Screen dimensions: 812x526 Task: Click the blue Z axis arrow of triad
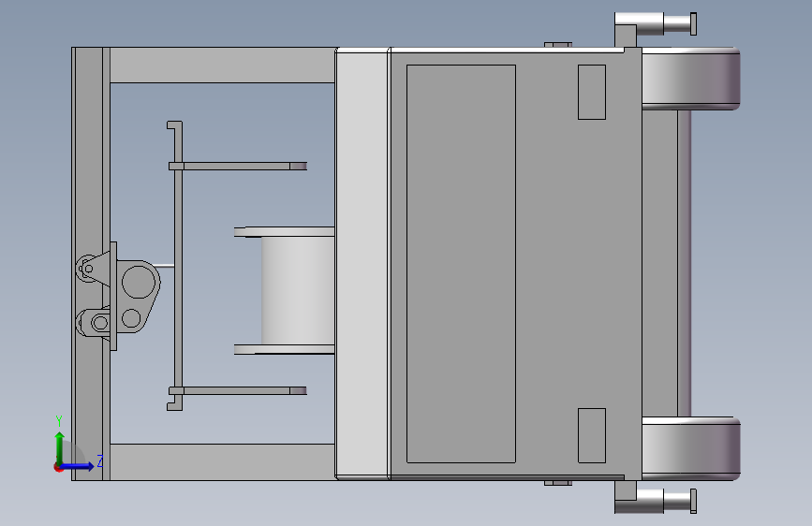pos(78,466)
